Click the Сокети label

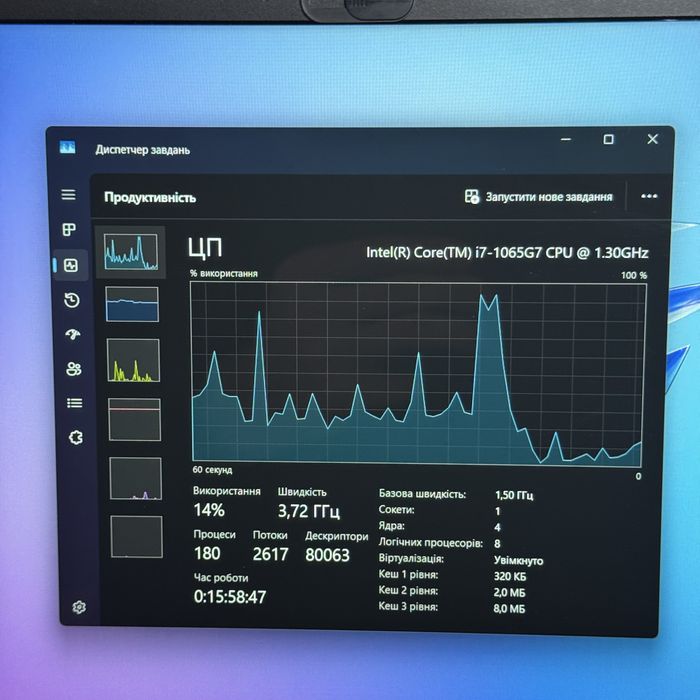396,510
